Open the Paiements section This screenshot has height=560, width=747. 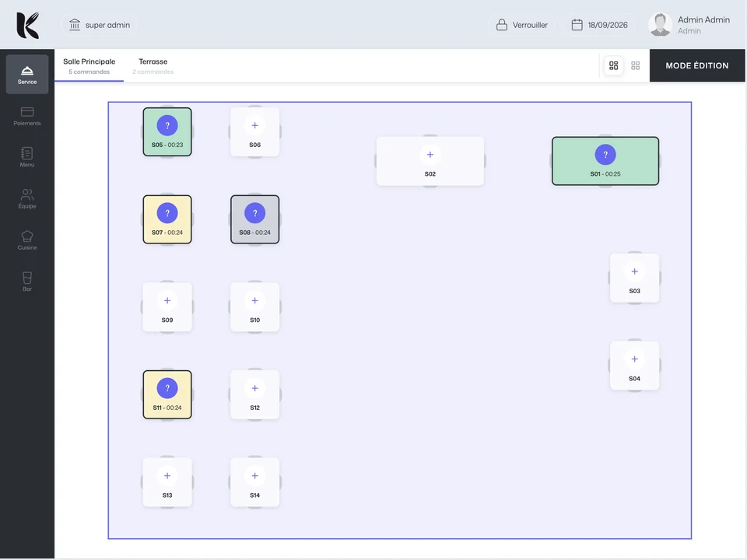point(27,116)
